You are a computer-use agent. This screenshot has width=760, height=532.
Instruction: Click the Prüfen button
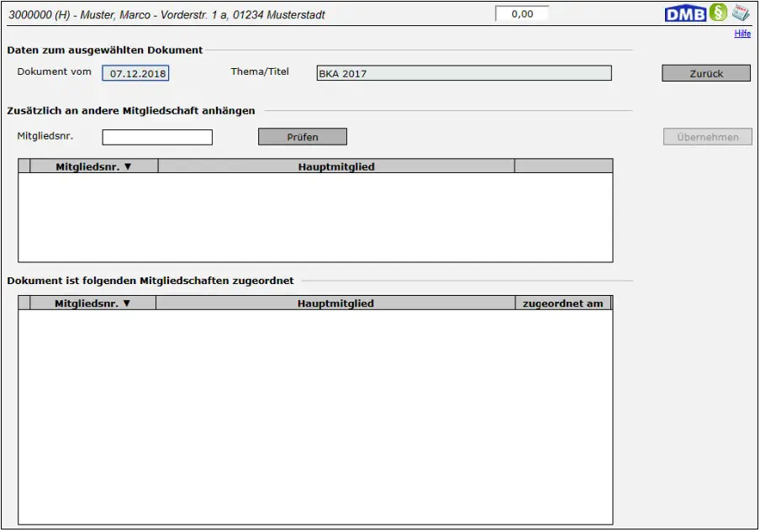click(x=303, y=137)
